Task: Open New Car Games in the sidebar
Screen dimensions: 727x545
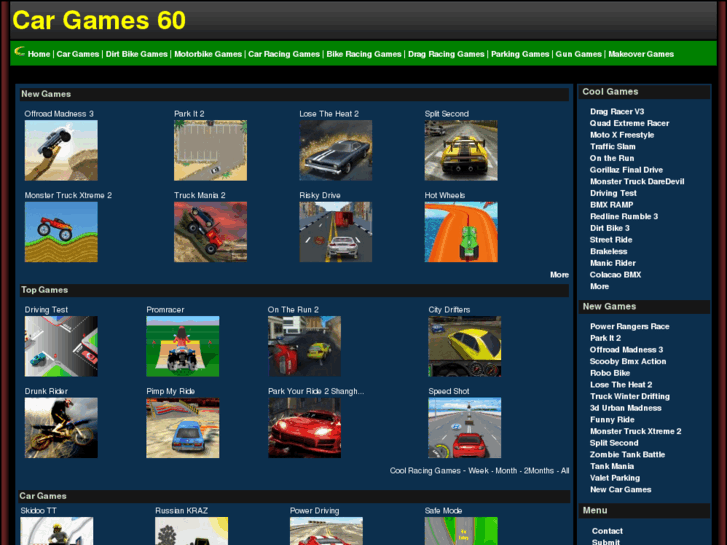Action: click(x=621, y=489)
